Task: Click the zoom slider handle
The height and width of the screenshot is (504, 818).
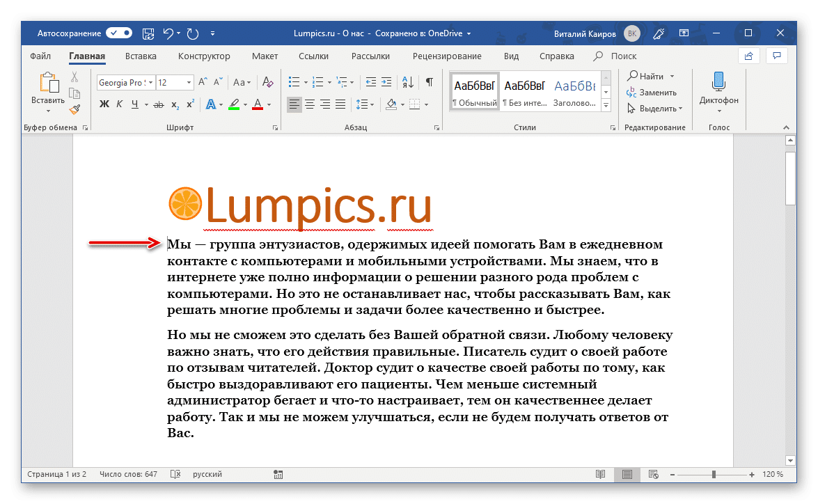Action: (714, 475)
